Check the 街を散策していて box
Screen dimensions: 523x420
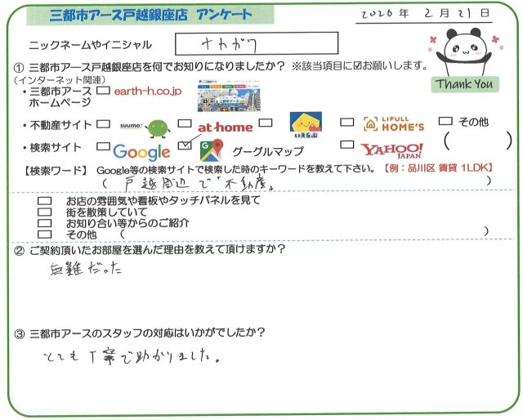(x=45, y=212)
